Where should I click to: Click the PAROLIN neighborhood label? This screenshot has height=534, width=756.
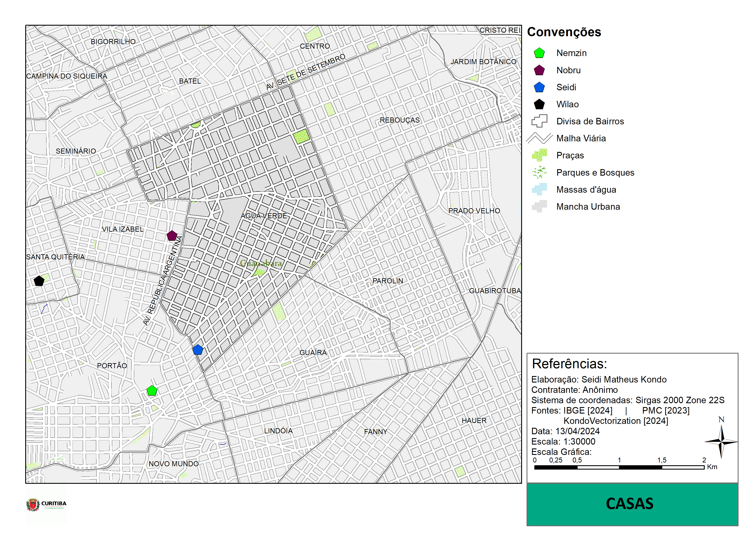388,281
